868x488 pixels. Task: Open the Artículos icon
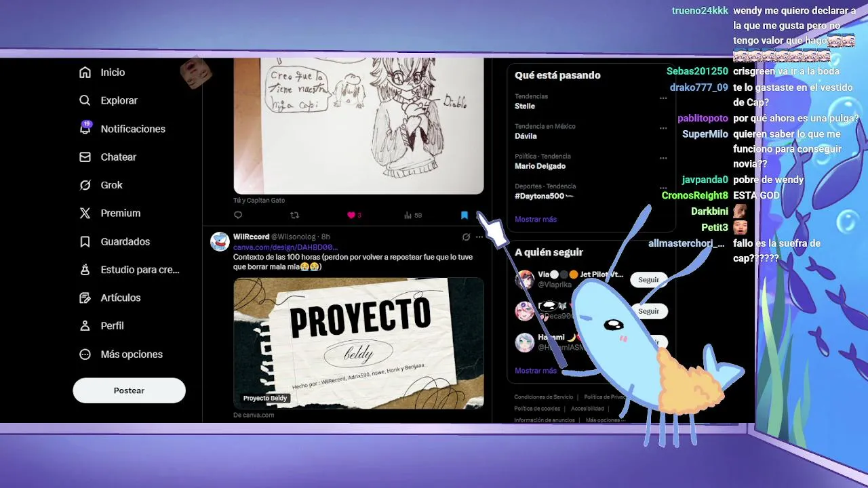[x=85, y=298]
